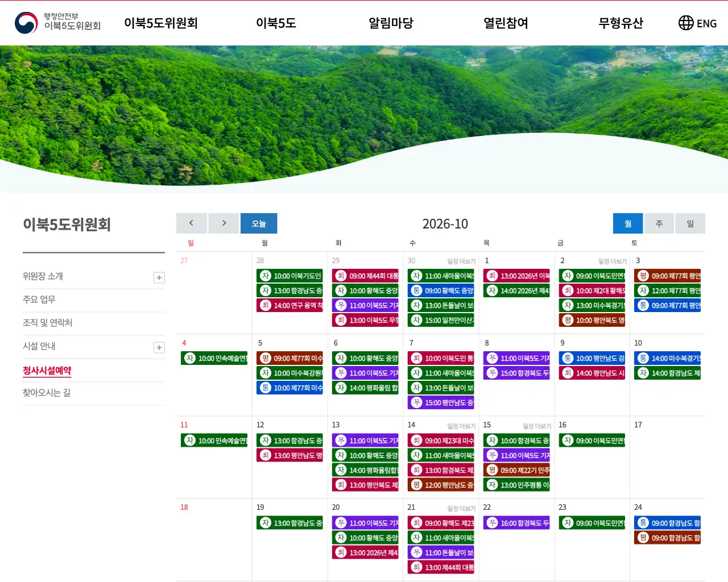The image size is (728, 582).
Task: Open the 16:00 함경북도 event on day 22
Action: tap(516, 523)
